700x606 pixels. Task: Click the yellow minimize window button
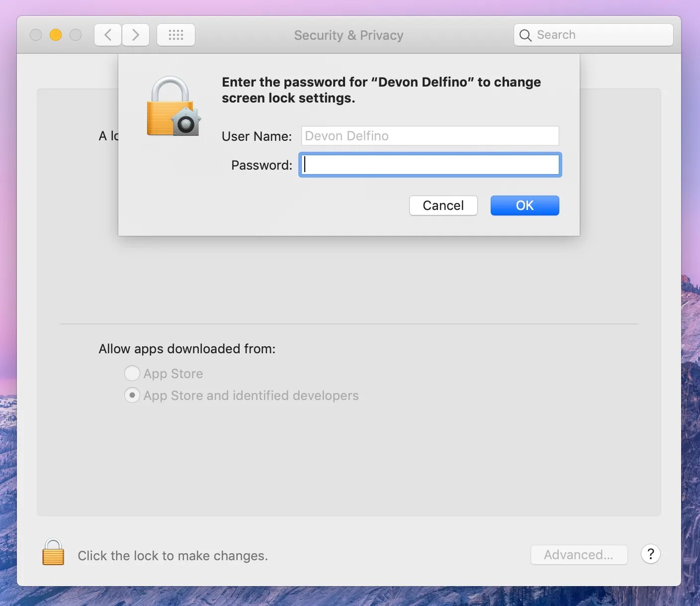[56, 35]
